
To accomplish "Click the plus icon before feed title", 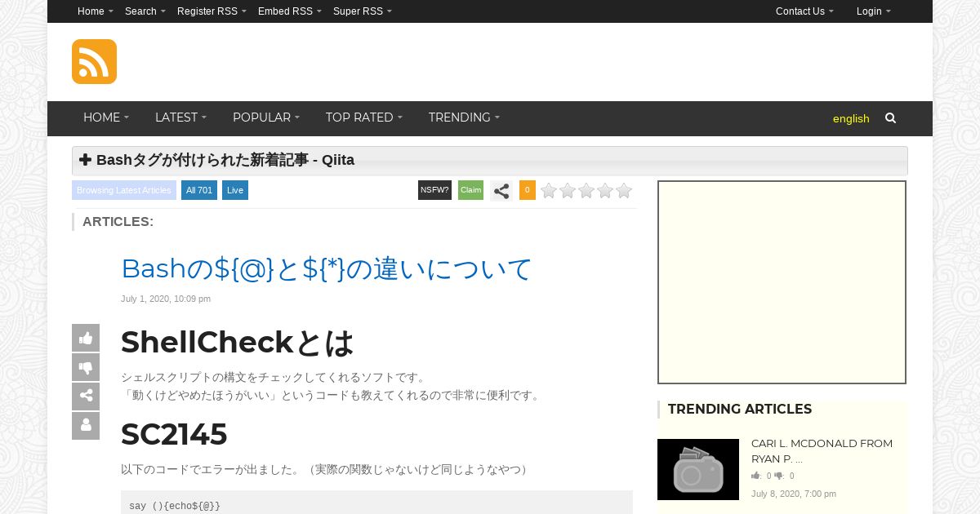I will [x=85, y=160].
